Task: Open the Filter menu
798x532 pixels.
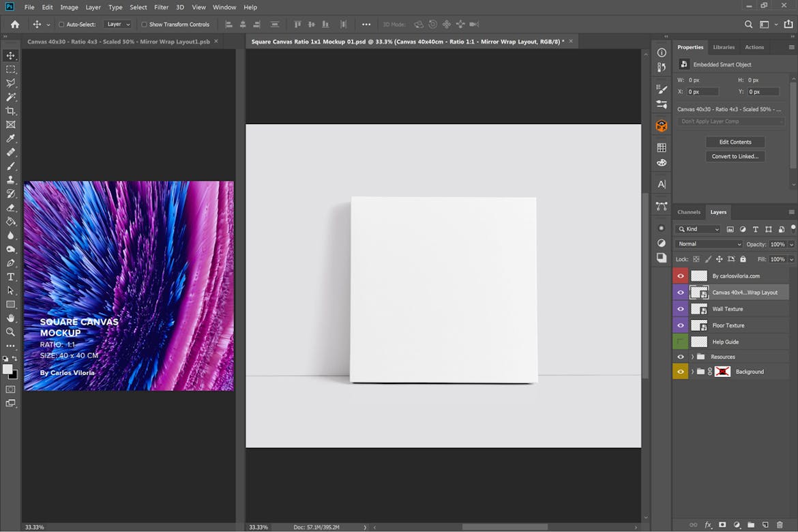Action: pyautogui.click(x=161, y=8)
